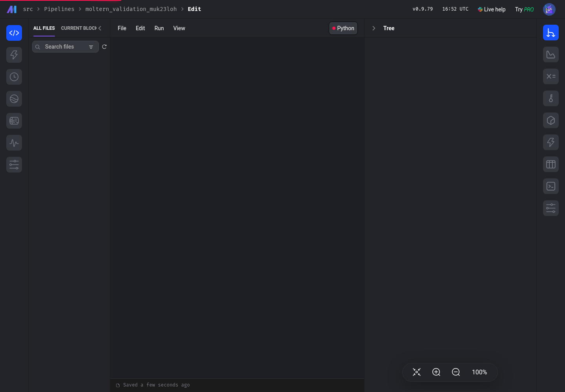Screen dimensions: 565x392
Task: Collapse the file browser panel chevron
Action: 100,28
